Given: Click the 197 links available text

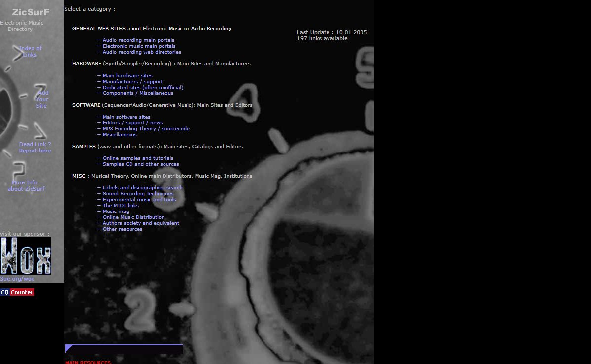Looking at the screenshot, I should pyautogui.click(x=322, y=38).
